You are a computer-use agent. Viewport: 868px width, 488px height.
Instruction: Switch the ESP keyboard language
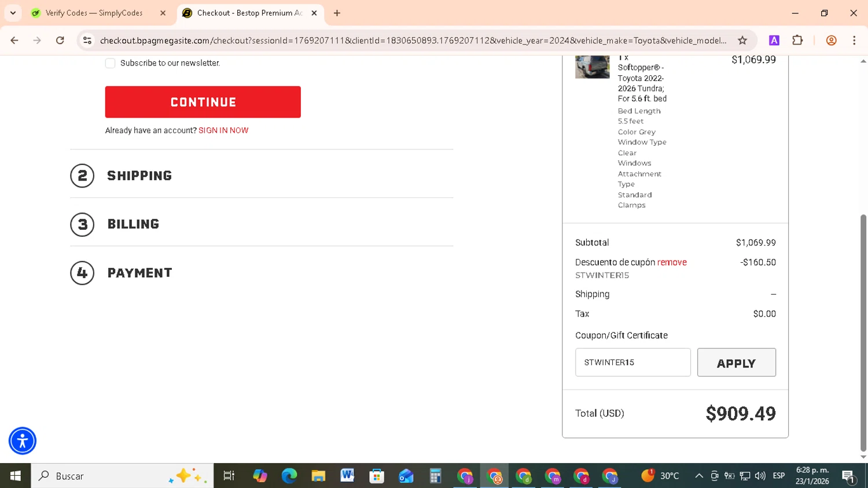pyautogui.click(x=779, y=476)
